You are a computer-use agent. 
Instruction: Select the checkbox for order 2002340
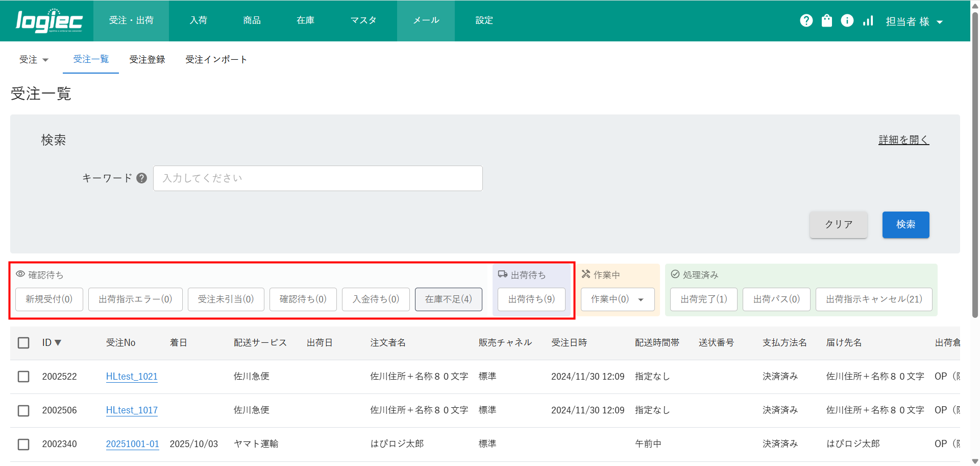pos(23,444)
